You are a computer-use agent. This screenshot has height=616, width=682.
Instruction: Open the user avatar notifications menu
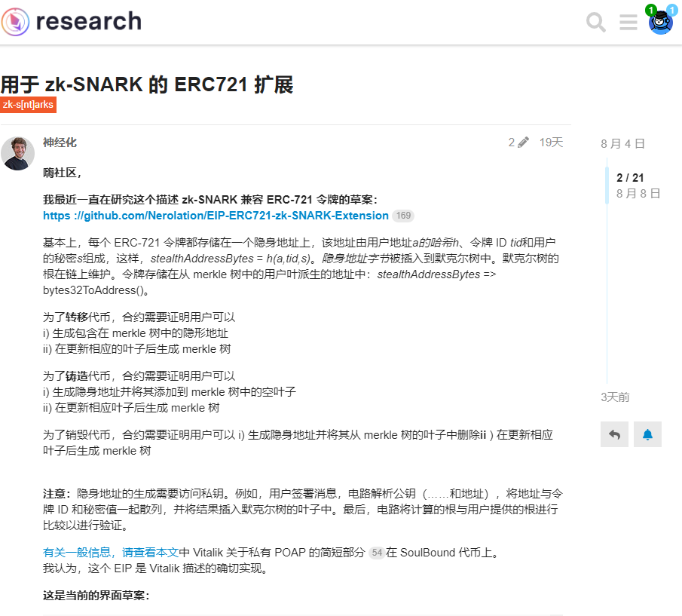pyautogui.click(x=661, y=21)
